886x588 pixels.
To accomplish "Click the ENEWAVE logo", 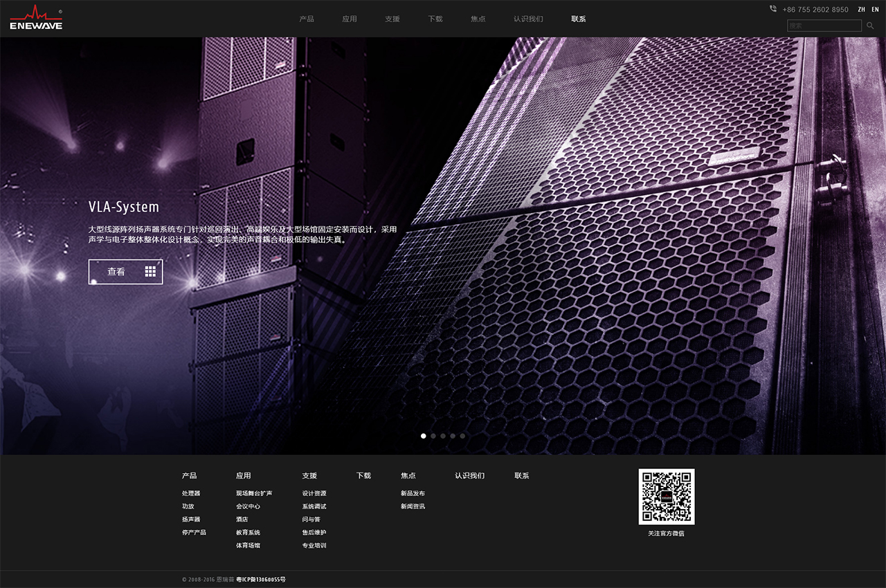I will [36, 18].
